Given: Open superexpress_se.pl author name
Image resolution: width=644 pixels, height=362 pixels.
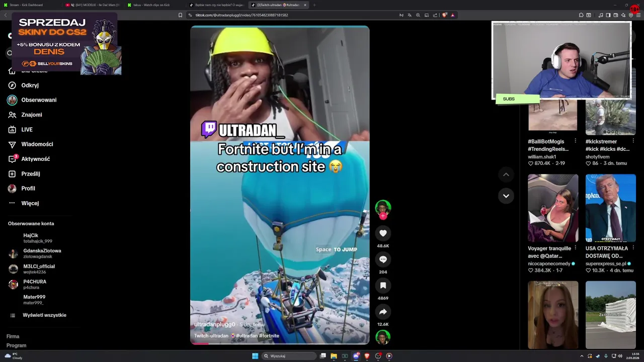Looking at the screenshot, I should click(606, 263).
